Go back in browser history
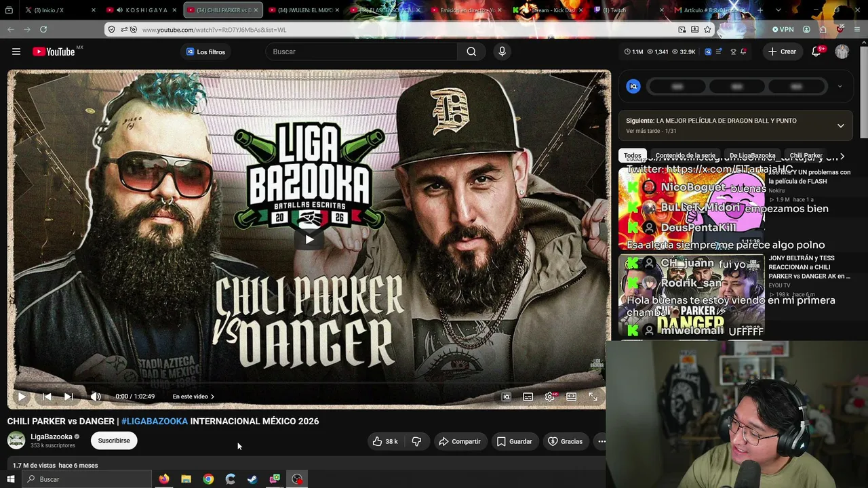The image size is (868, 488). click(x=11, y=29)
